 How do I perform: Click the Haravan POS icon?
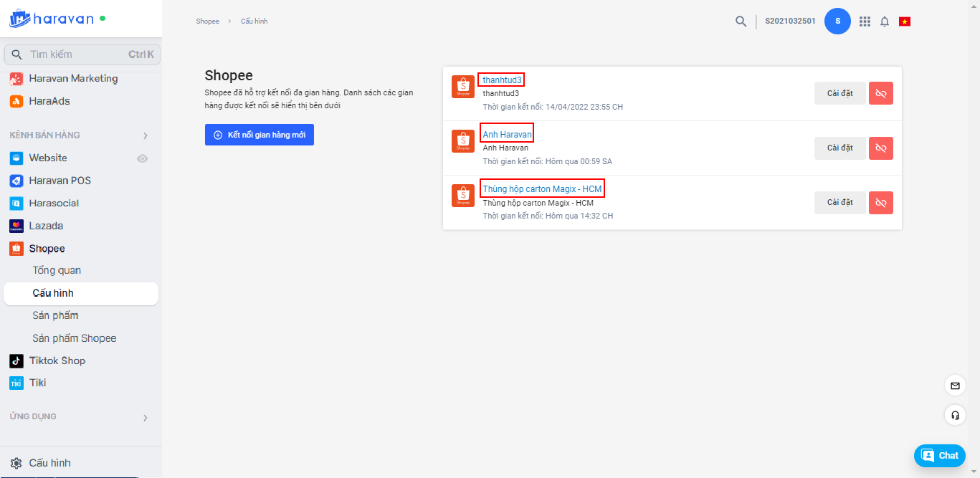pyautogui.click(x=16, y=181)
